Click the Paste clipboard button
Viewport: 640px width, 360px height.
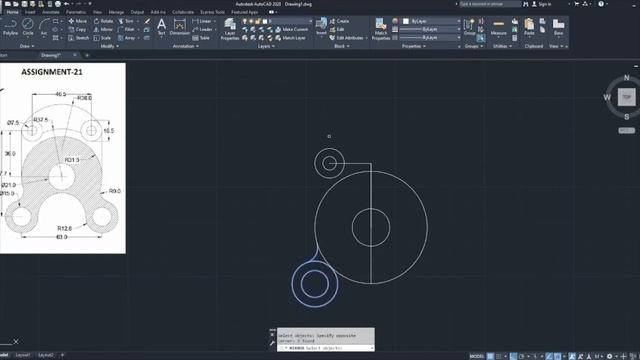tap(529, 27)
